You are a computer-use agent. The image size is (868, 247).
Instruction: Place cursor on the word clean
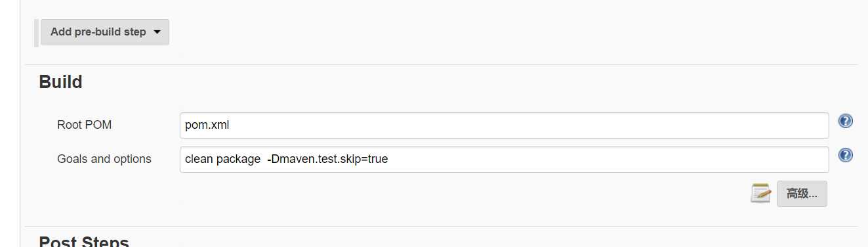199,159
